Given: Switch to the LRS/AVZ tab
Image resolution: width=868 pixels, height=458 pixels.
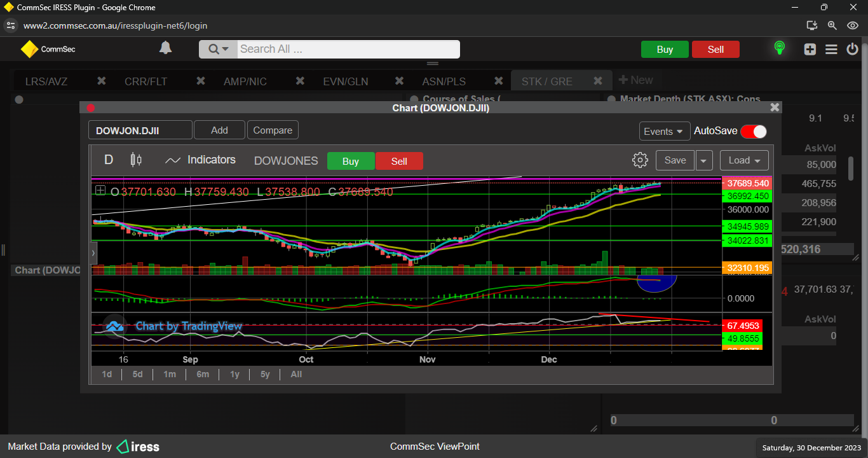Looking at the screenshot, I should pyautogui.click(x=46, y=81).
